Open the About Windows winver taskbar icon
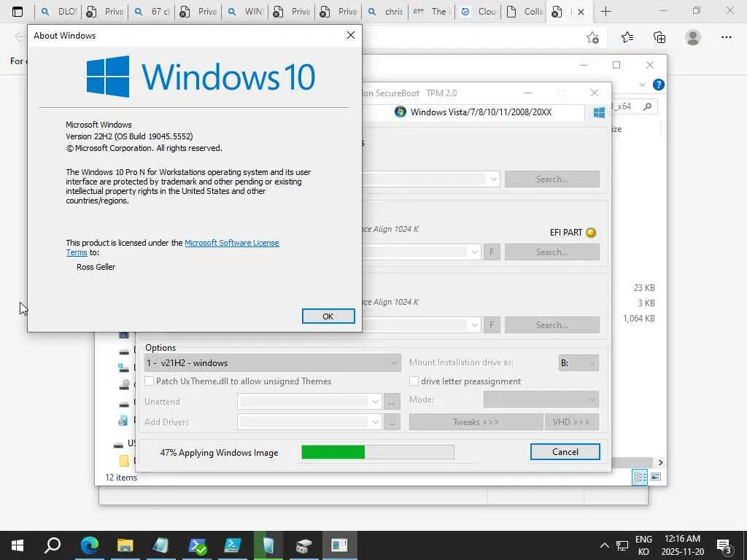 pos(340,545)
